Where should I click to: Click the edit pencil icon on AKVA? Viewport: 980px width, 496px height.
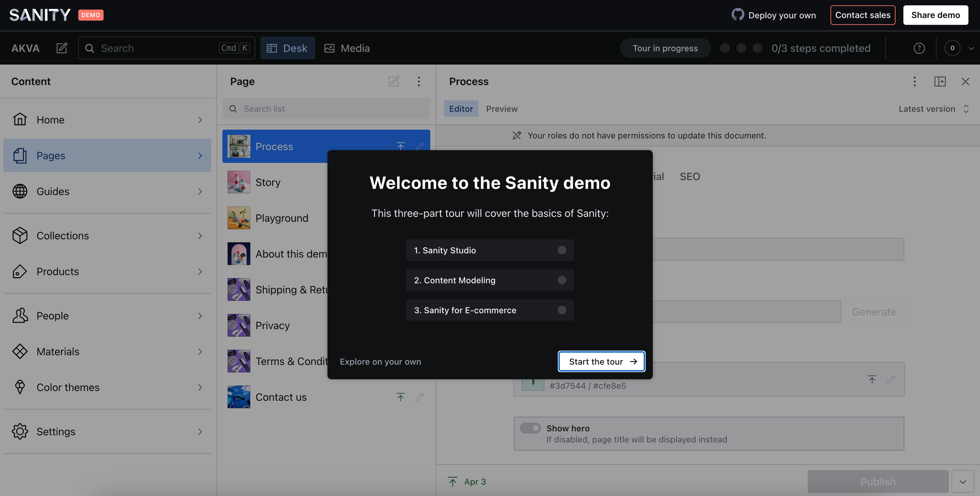pyautogui.click(x=61, y=47)
